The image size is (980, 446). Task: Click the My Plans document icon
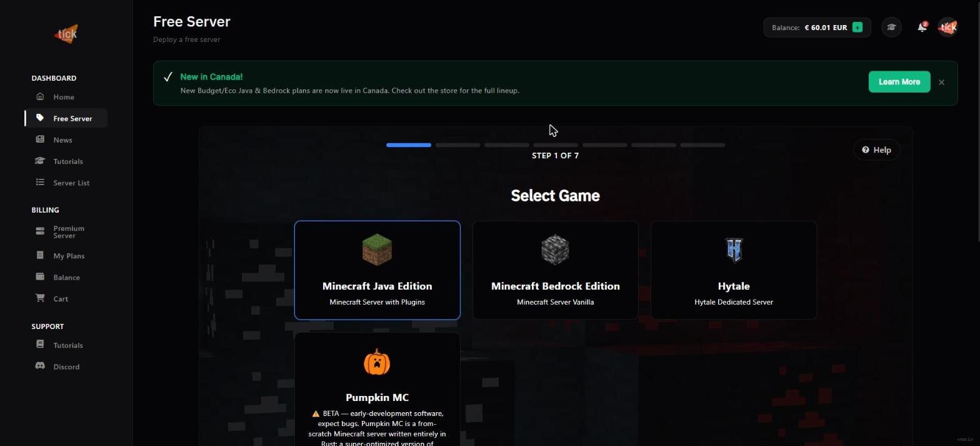[40, 255]
